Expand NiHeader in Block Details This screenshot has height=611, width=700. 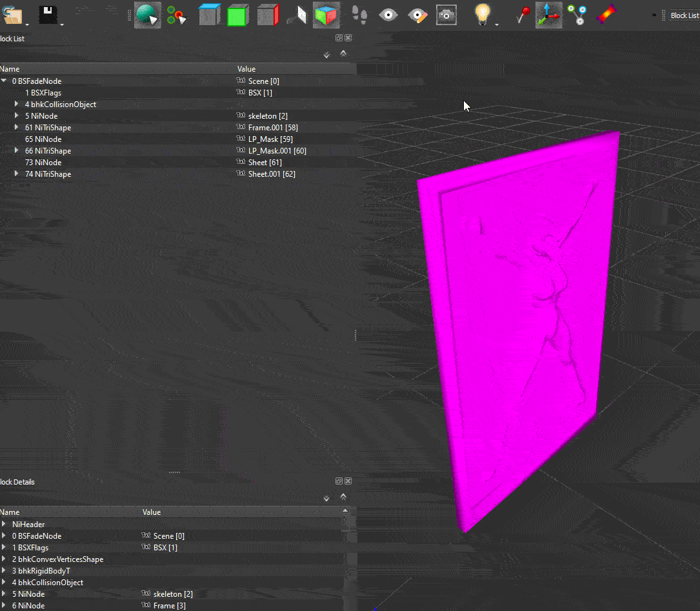tap(4, 524)
